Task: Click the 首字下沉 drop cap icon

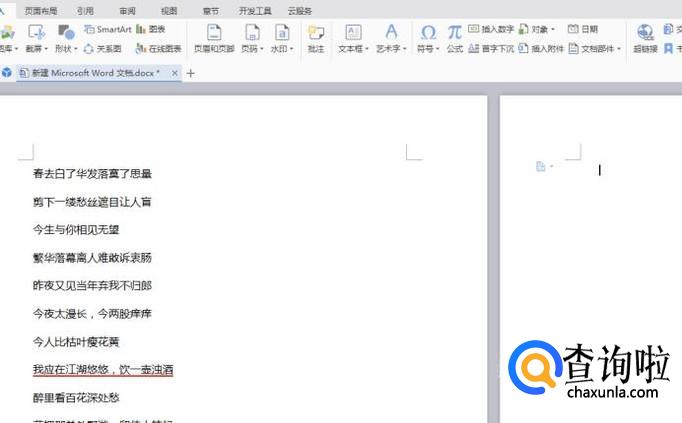Action: pos(490,48)
